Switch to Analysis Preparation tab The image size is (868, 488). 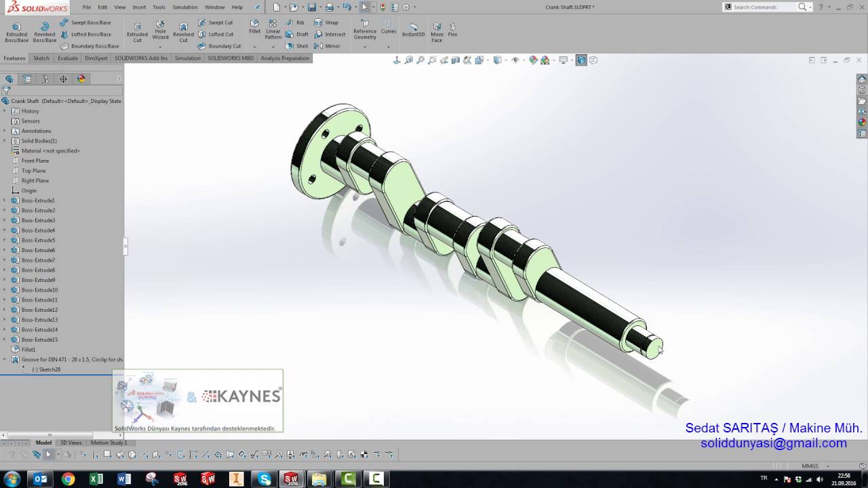tap(285, 58)
